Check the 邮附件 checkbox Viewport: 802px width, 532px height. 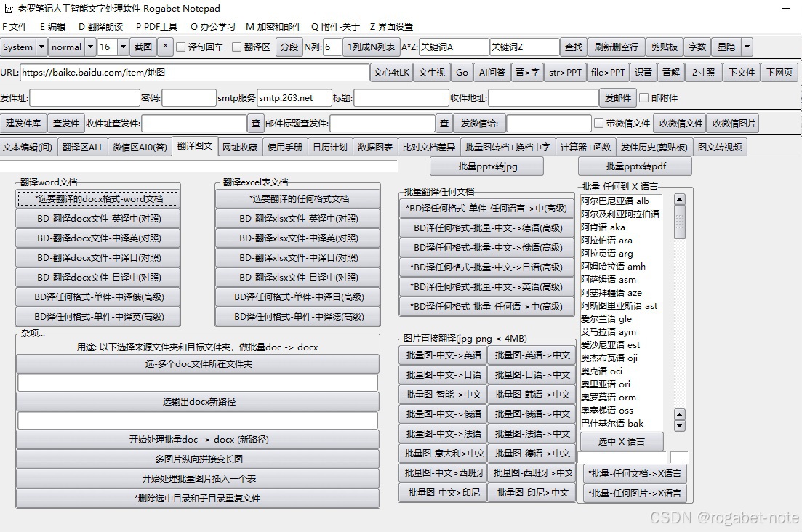pos(644,97)
